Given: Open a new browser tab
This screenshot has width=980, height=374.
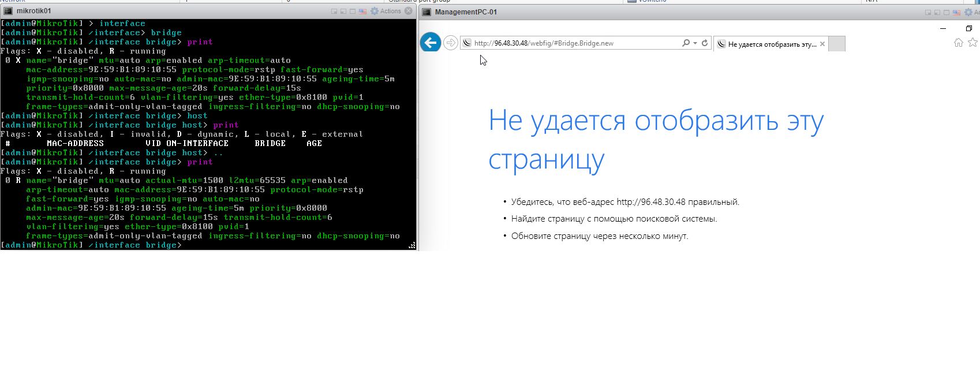Looking at the screenshot, I should click(x=837, y=44).
